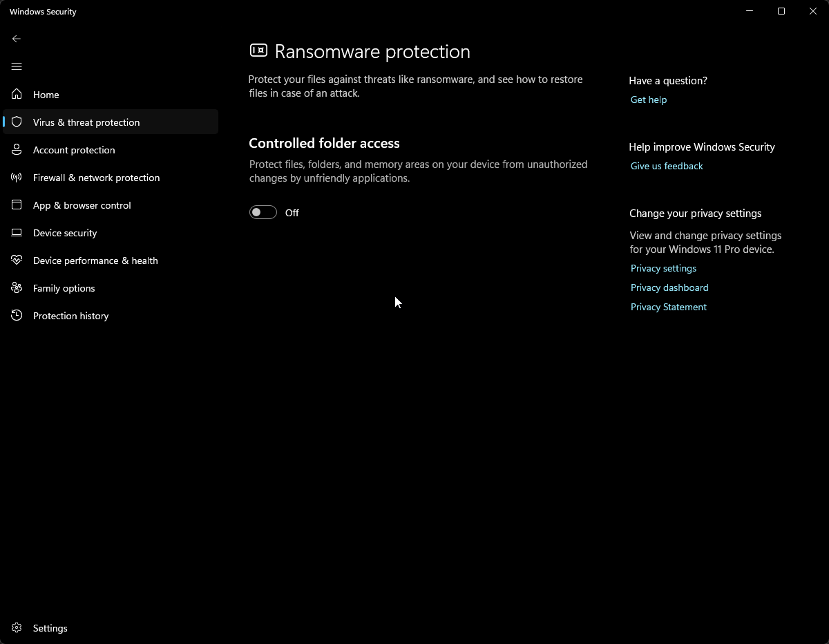This screenshot has width=829, height=644.
Task: Click the Give us feedback link
Action: click(x=667, y=166)
